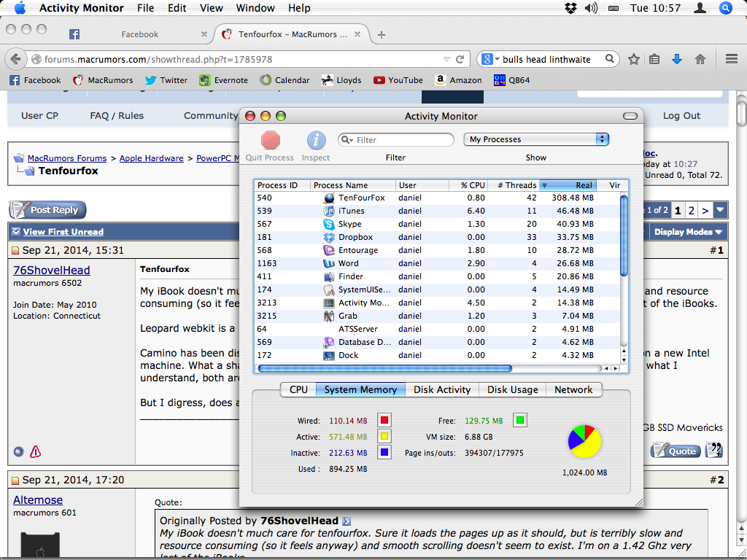Select the Dropbox process icon
The width and height of the screenshot is (747, 560).
pyautogui.click(x=329, y=237)
